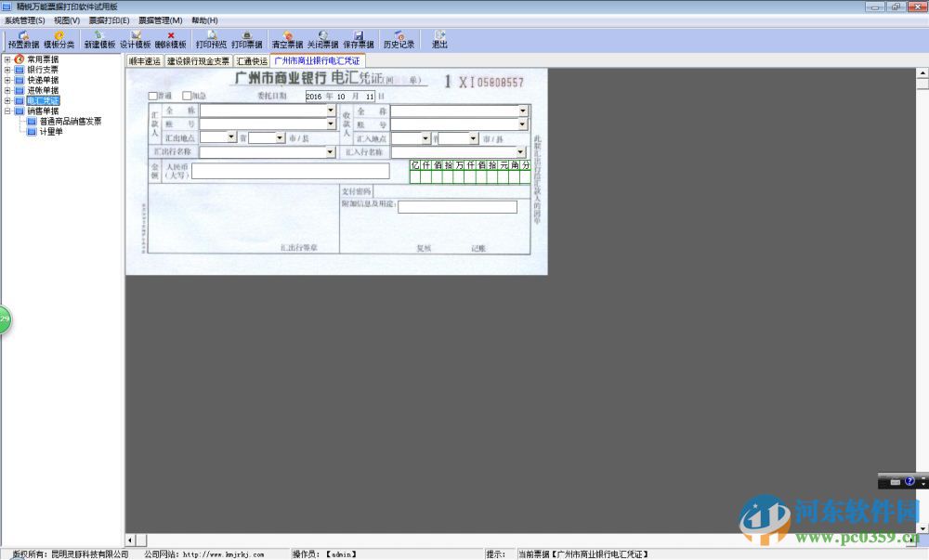This screenshot has width=929, height=560.
Task: Click vertical scrollbar up arrow
Action: (922, 73)
